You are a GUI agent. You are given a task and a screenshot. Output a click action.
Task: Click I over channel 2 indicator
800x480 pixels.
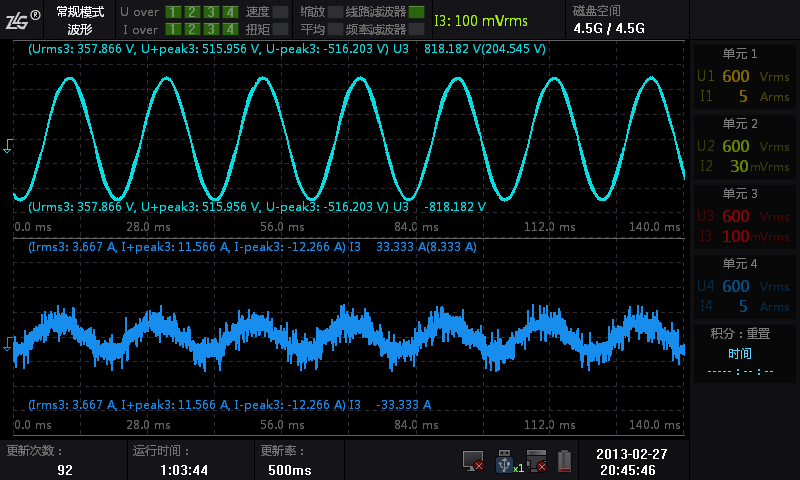(x=192, y=29)
